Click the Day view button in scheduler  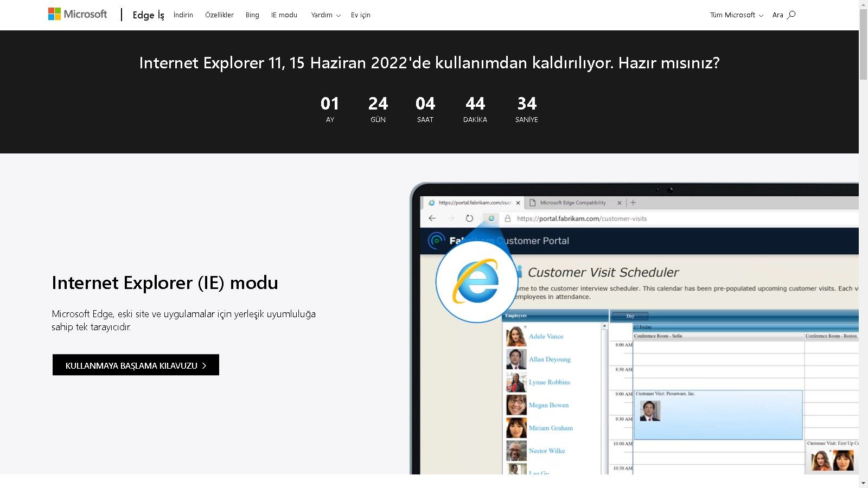[x=630, y=316]
